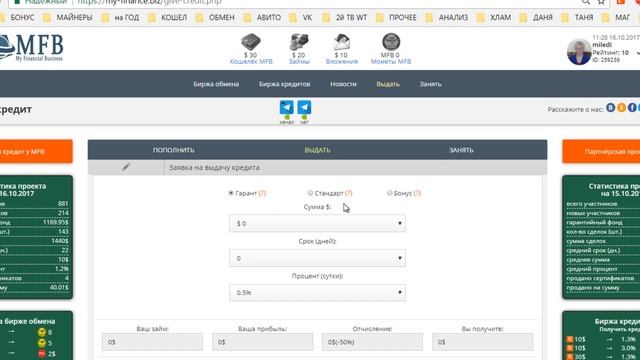Click the orange кредит у MFB button

[x=36, y=151]
